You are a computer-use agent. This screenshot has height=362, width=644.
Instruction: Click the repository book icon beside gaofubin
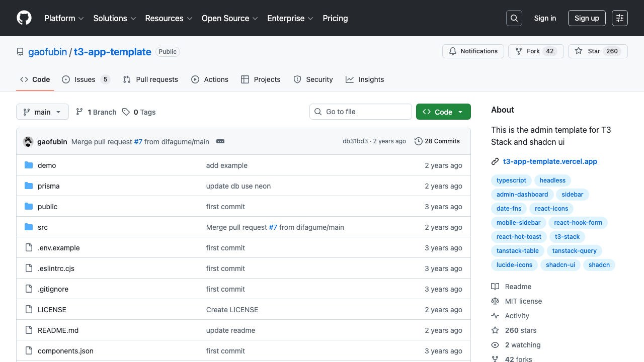[x=20, y=51]
